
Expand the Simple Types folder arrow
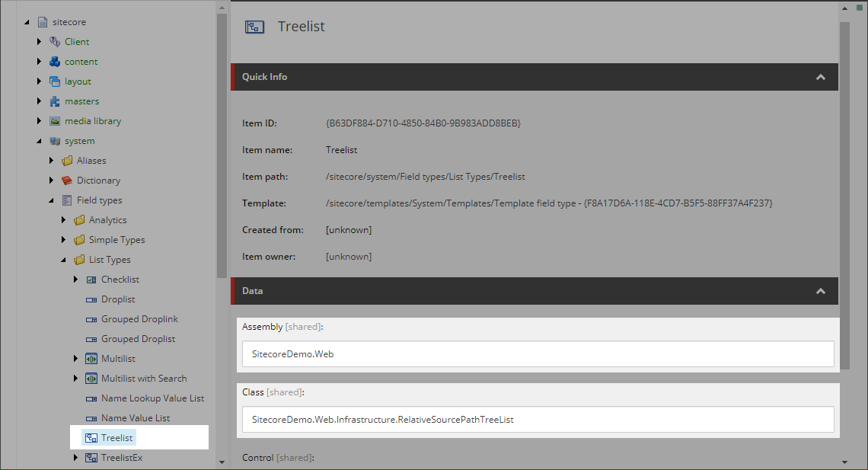pos(63,240)
